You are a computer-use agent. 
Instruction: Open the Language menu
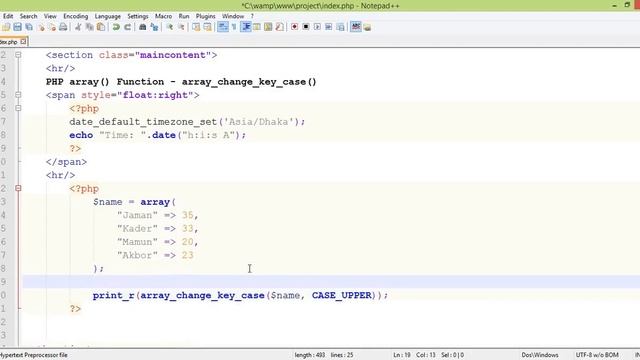pos(108,16)
